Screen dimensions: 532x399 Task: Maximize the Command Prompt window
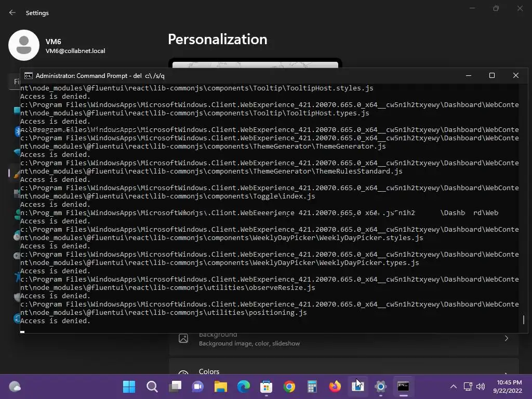[492, 75]
